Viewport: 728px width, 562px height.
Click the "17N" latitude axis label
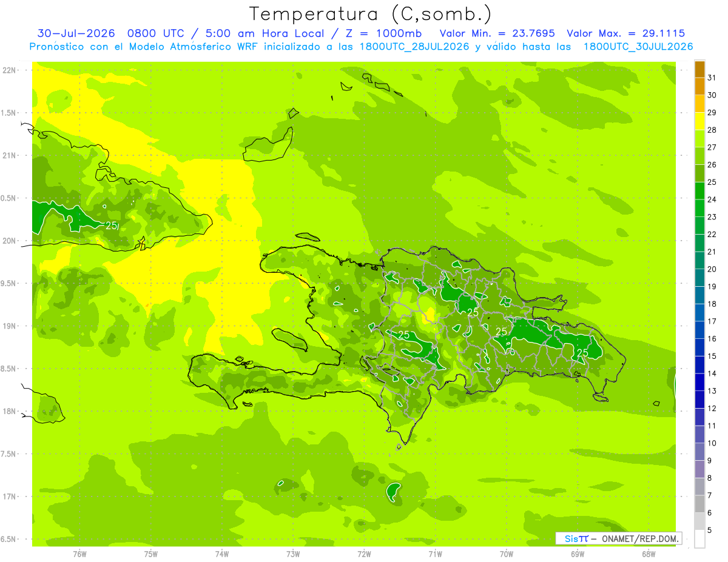(x=9, y=497)
